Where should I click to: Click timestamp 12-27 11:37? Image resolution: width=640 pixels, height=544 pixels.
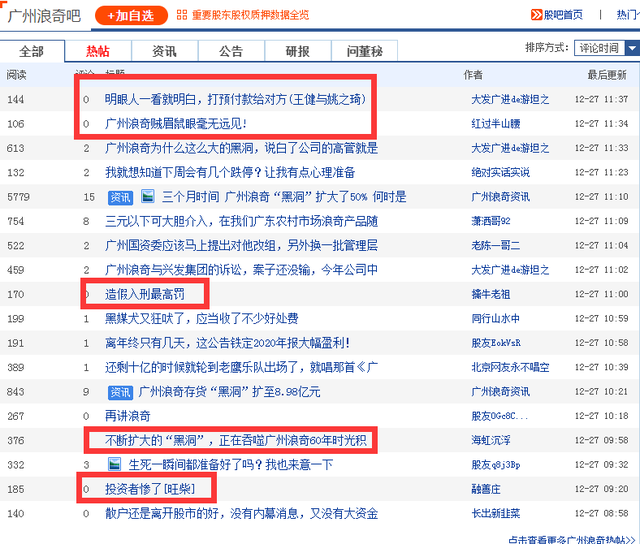point(601,99)
